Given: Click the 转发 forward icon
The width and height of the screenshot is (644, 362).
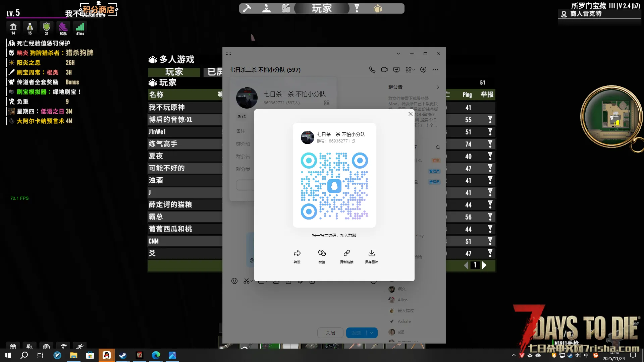Looking at the screenshot, I should [297, 253].
